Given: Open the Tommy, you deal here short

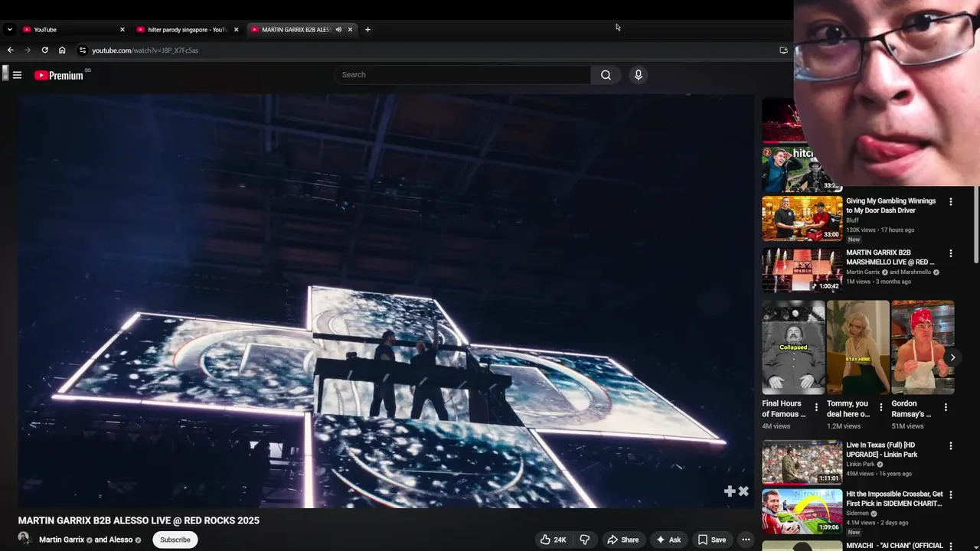Looking at the screenshot, I should point(857,347).
